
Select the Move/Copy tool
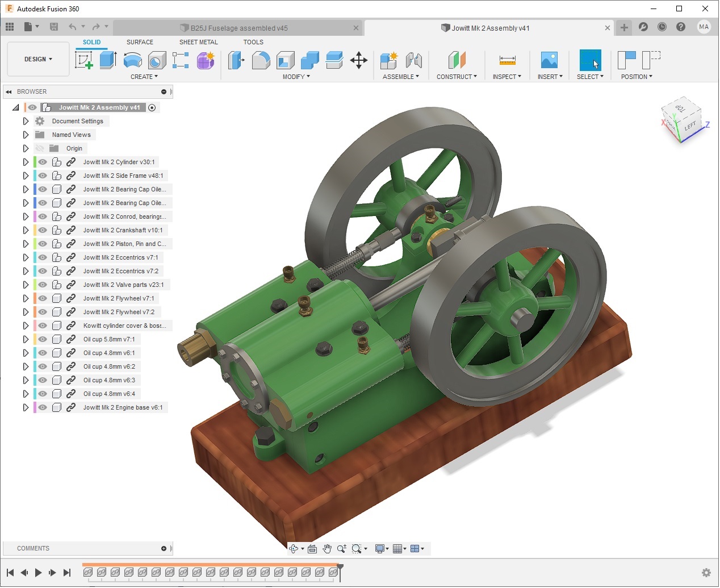(359, 60)
